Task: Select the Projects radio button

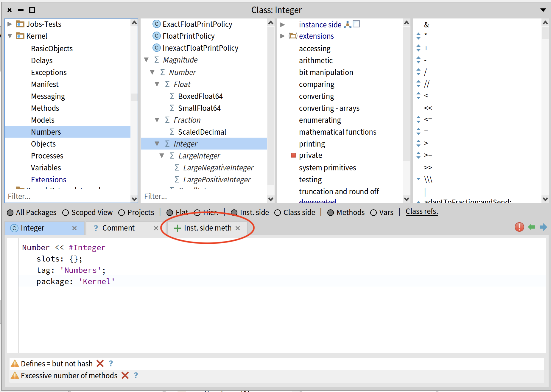Action: pyautogui.click(x=122, y=213)
